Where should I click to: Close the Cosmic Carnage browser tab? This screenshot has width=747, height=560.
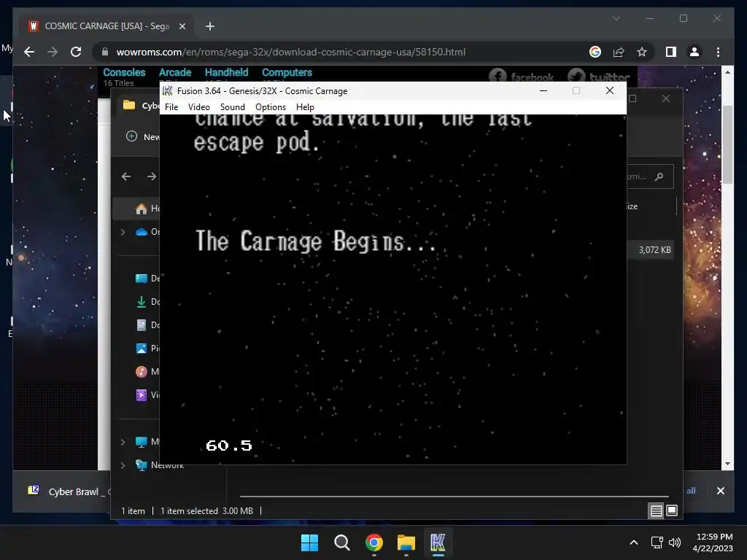click(182, 26)
